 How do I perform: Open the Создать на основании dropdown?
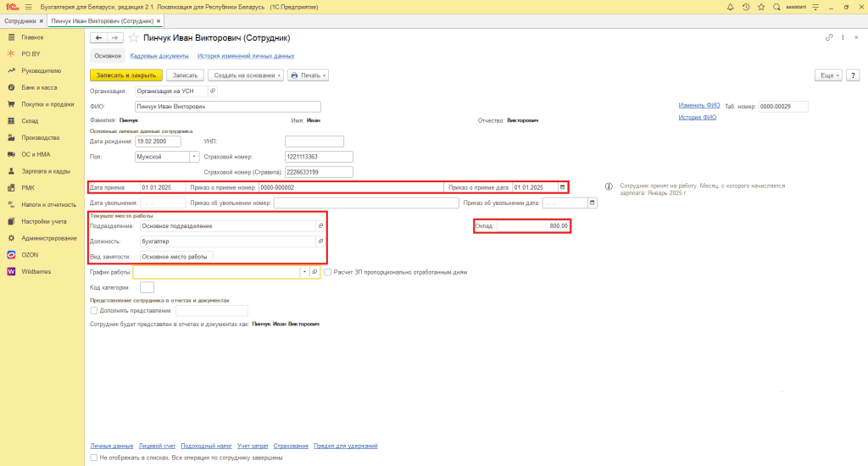pyautogui.click(x=246, y=75)
